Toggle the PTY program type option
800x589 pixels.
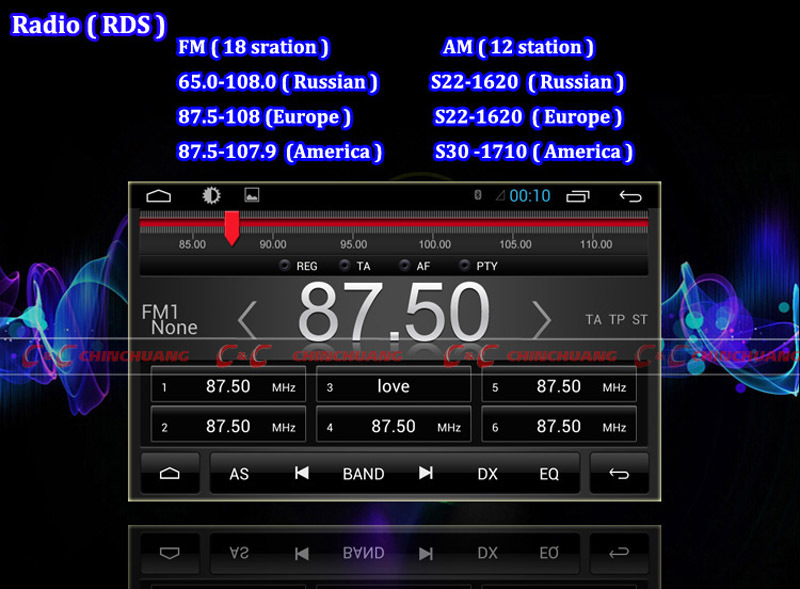pos(477,266)
